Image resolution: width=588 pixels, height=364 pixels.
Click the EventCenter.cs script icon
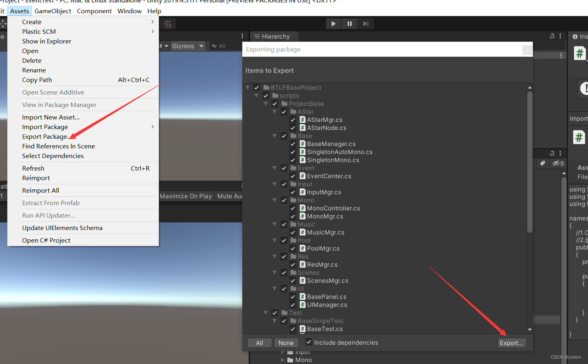303,176
